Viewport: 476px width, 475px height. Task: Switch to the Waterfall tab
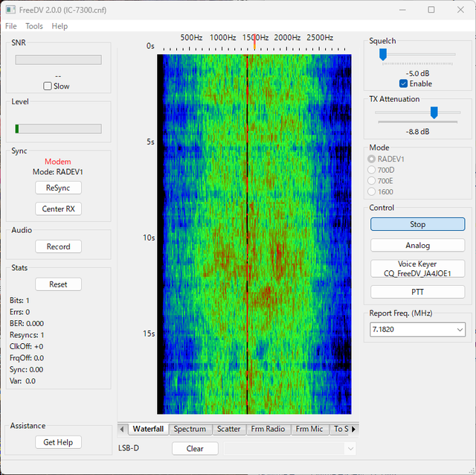pyautogui.click(x=148, y=429)
